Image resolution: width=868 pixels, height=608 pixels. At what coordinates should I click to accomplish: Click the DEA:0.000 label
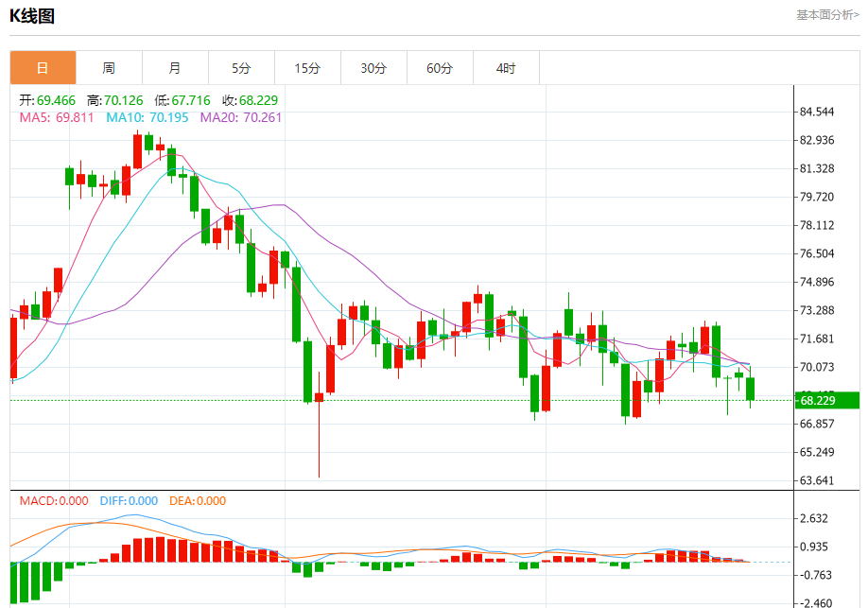pos(198,500)
